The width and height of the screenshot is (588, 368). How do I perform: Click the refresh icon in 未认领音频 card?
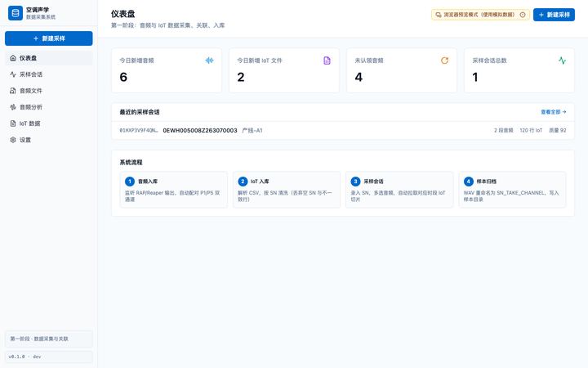[x=444, y=61]
